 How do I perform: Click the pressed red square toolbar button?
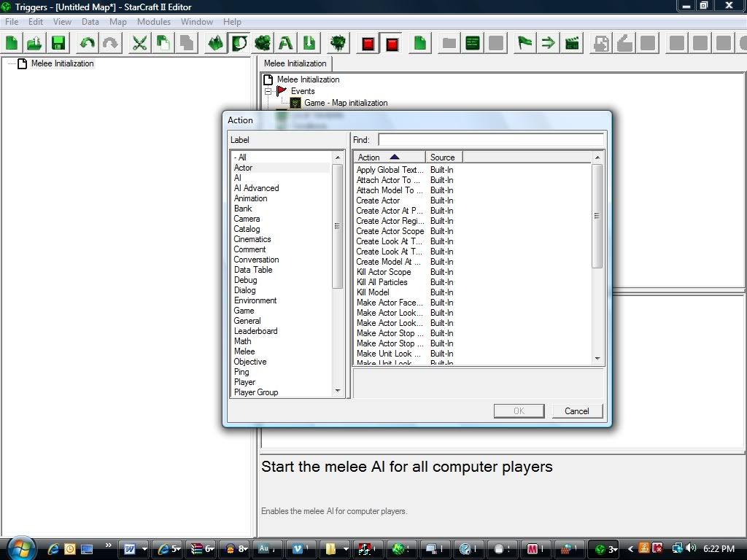click(x=392, y=43)
